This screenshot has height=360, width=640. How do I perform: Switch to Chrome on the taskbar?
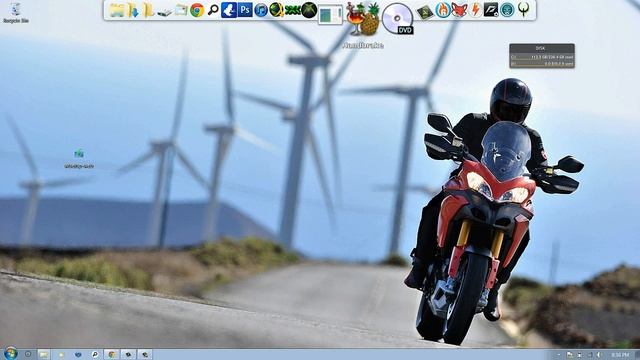click(x=111, y=354)
